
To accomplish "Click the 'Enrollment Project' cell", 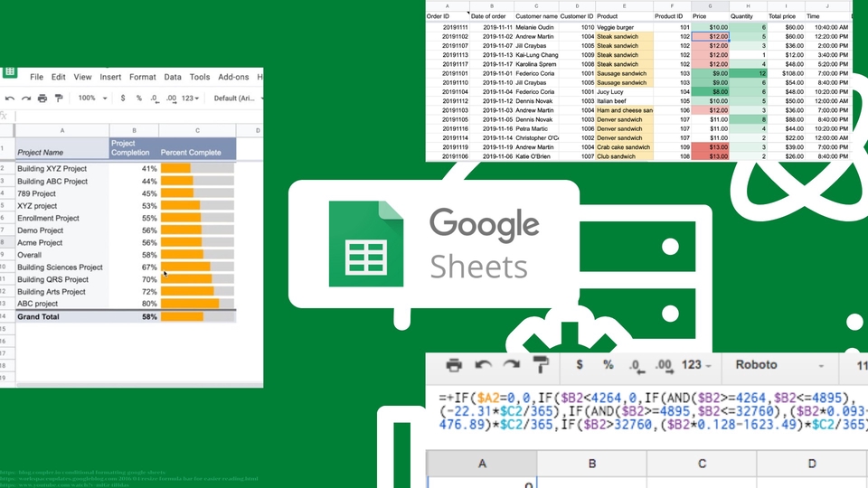I will [62, 218].
